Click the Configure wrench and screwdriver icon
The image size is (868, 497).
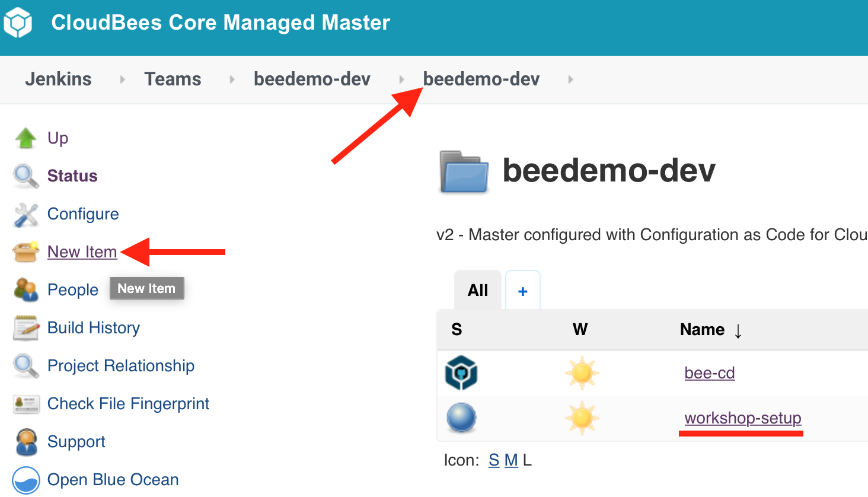pyautogui.click(x=25, y=215)
